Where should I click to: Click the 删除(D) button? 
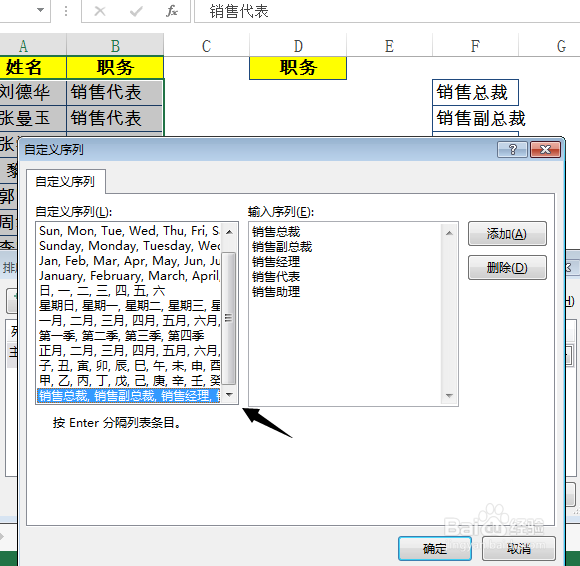(507, 267)
